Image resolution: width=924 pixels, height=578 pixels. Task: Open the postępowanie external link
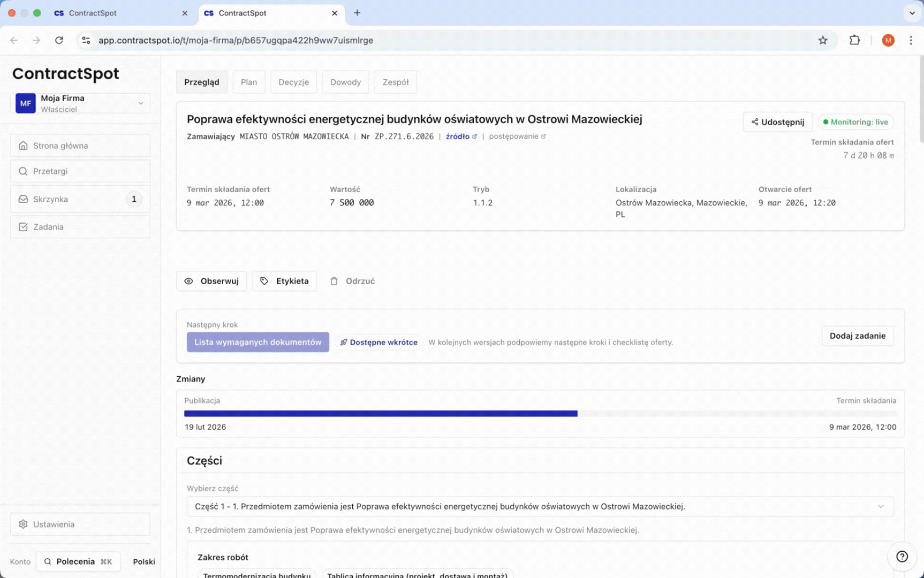click(x=517, y=136)
